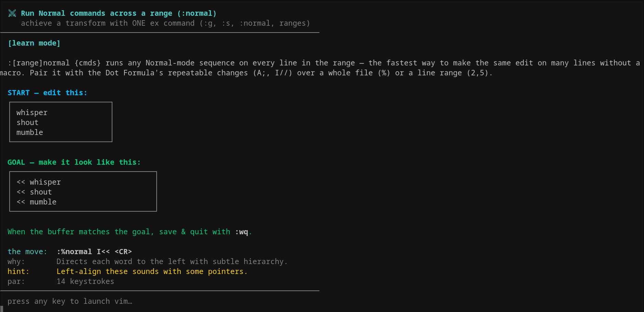
Task: Click 'the move:' label
Action: pyautogui.click(x=27, y=252)
